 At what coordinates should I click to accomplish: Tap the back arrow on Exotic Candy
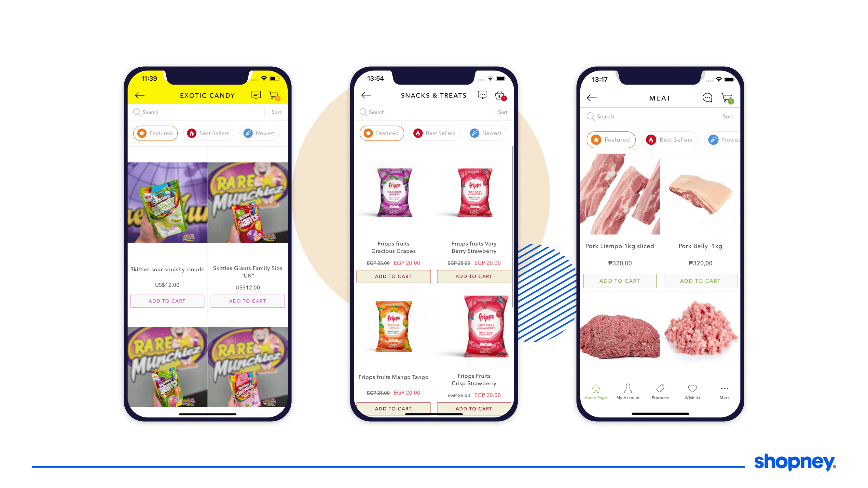point(140,95)
